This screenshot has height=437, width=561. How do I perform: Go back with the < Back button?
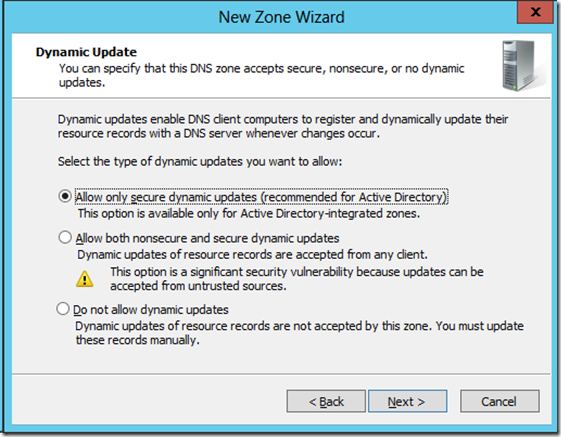coord(326,401)
